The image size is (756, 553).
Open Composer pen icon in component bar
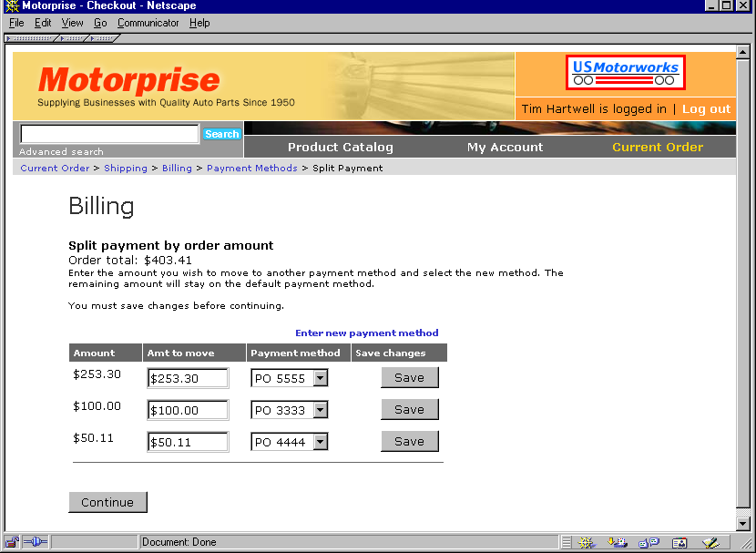click(x=710, y=543)
